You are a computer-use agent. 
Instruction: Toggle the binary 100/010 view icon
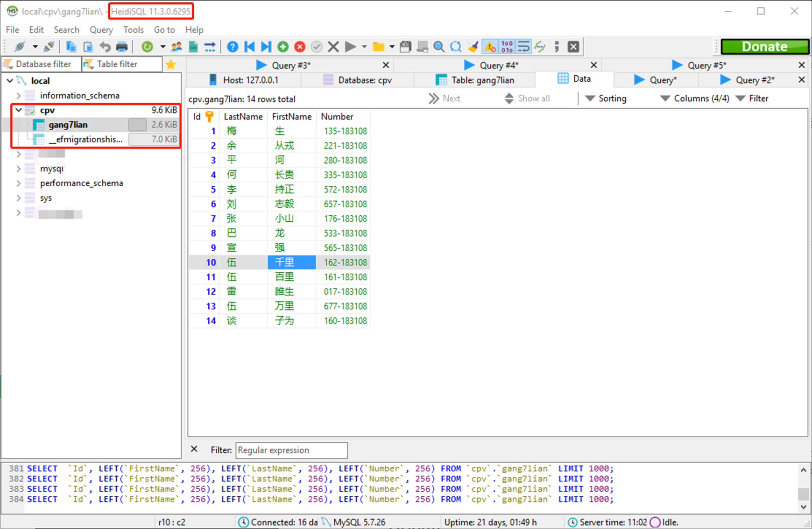tap(507, 47)
